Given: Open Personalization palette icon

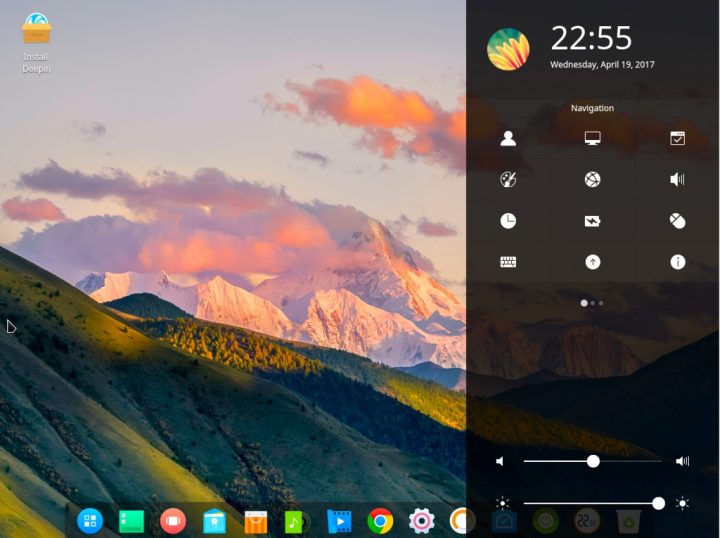Looking at the screenshot, I should click(508, 180).
